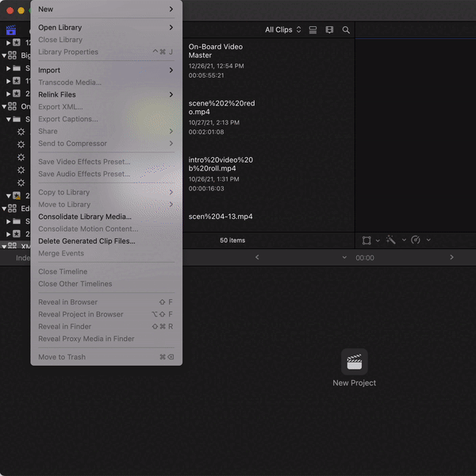This screenshot has height=476, width=476.
Task: Open the Import submenu
Action: (106, 70)
